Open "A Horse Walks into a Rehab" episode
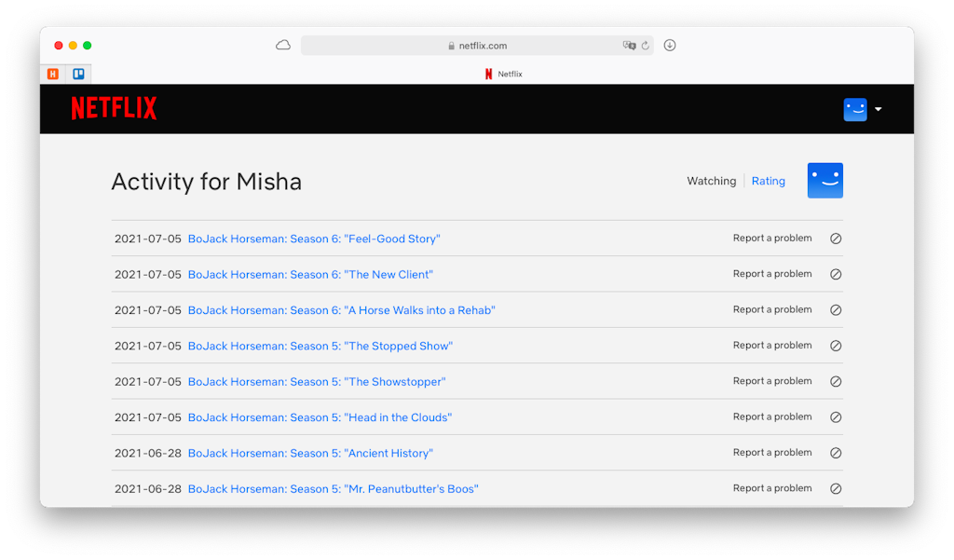Image resolution: width=954 pixels, height=560 pixels. click(342, 309)
